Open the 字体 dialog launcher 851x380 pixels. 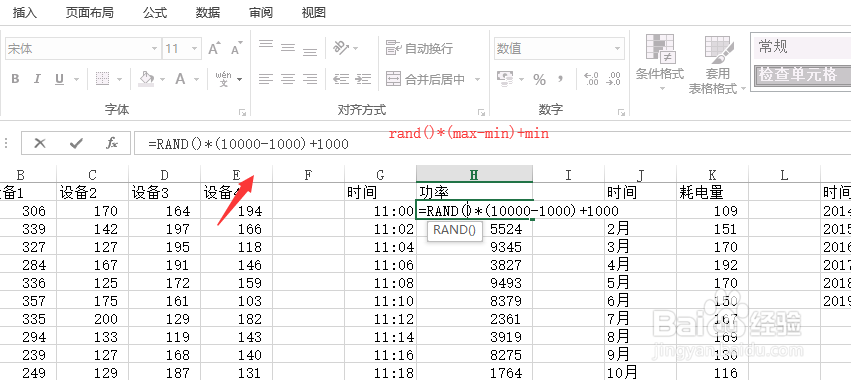point(243,112)
